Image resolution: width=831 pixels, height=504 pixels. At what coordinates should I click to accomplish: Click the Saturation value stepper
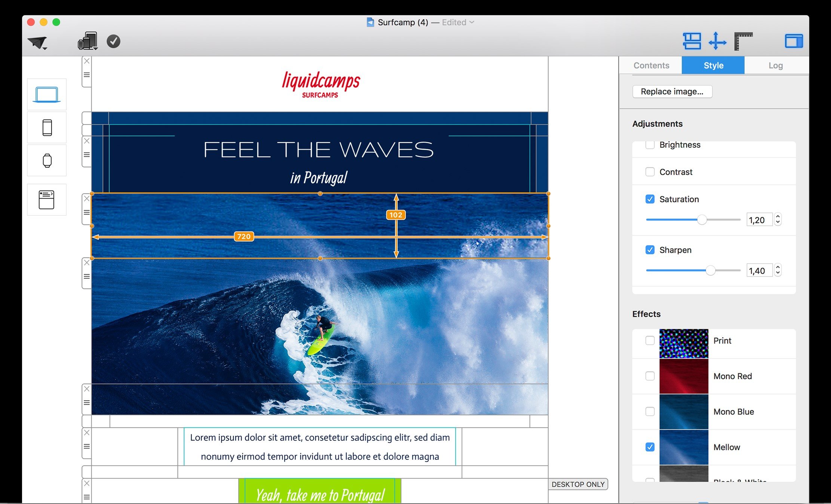tap(778, 219)
